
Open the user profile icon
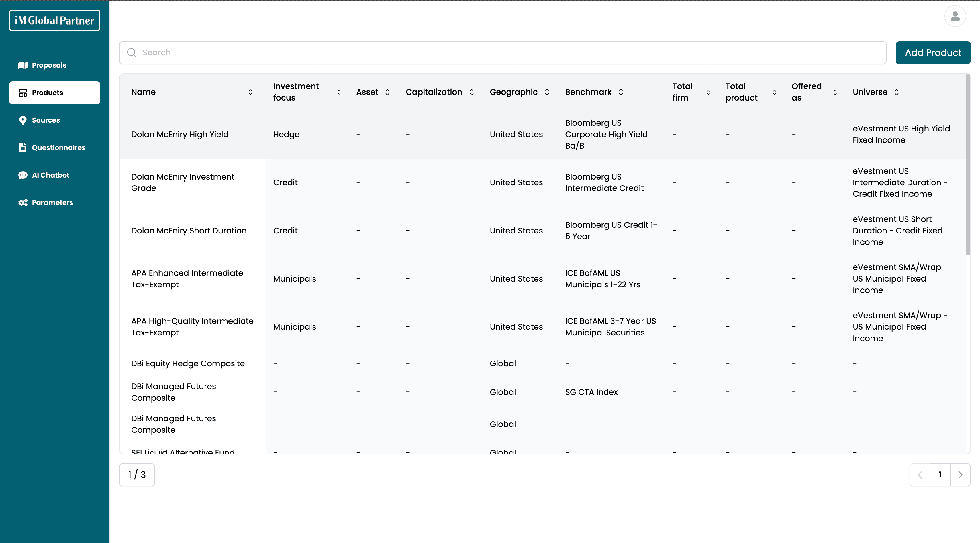(x=955, y=16)
